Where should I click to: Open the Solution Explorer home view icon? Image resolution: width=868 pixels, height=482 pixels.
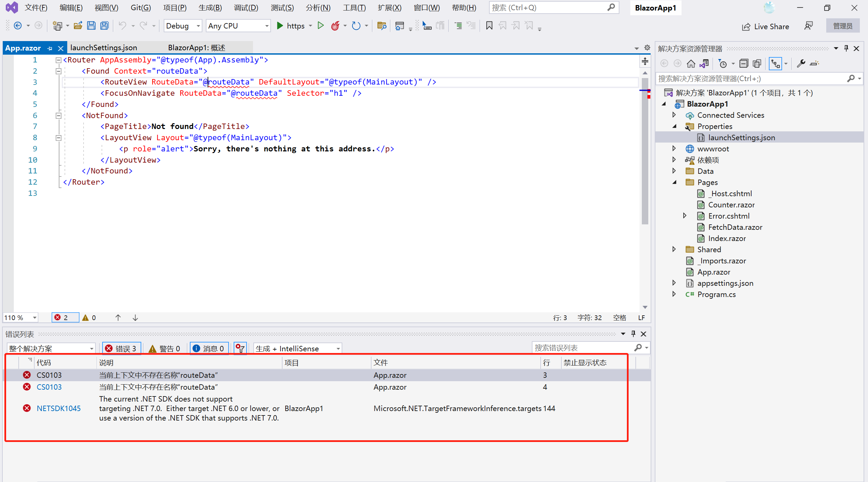point(691,63)
